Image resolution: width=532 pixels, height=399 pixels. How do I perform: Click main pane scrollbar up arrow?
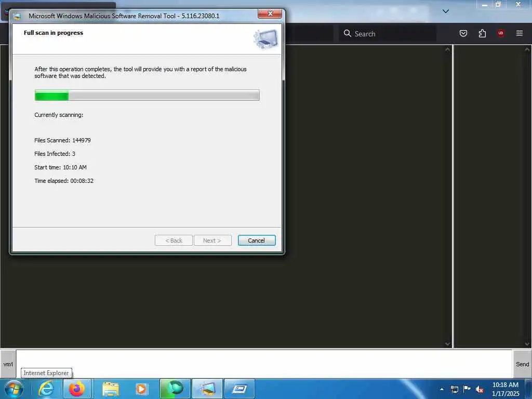point(447,49)
